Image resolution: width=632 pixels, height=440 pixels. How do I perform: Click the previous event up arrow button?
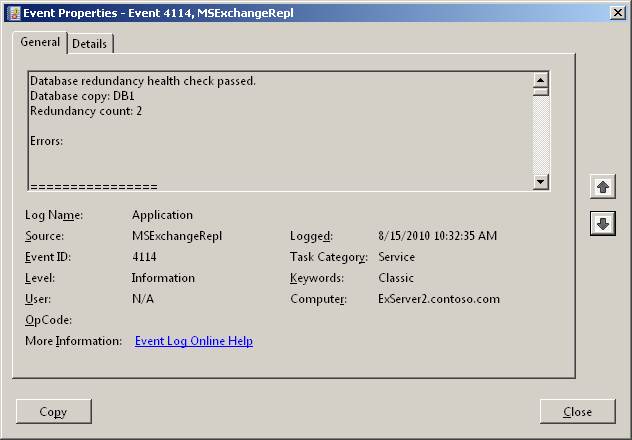(602, 187)
